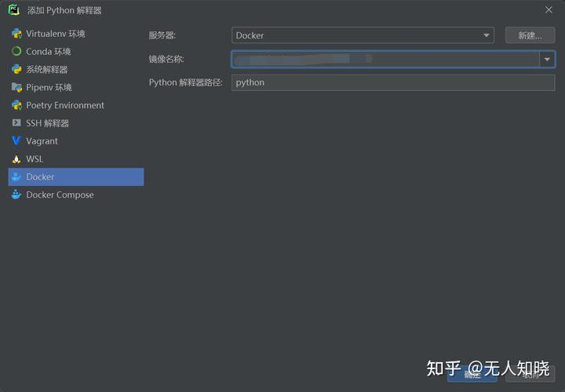565x392 pixels.
Task: Click the WSL penguin icon
Action: 16,158
